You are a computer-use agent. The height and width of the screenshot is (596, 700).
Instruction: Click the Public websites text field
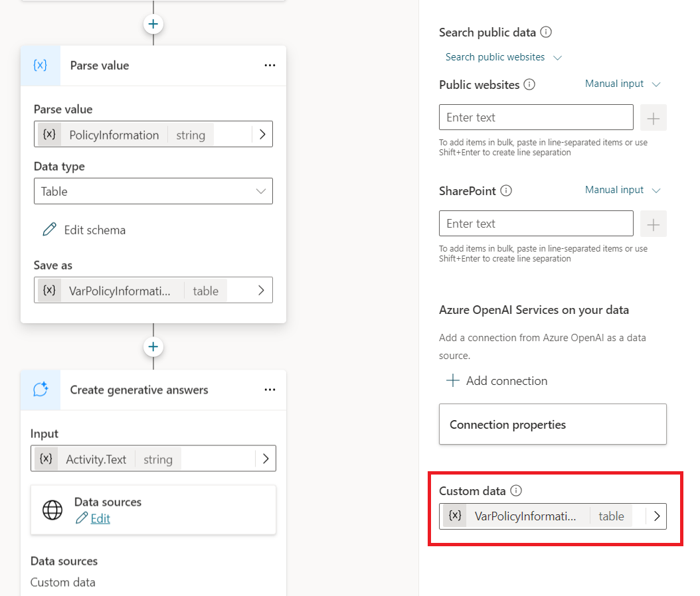pyautogui.click(x=536, y=117)
